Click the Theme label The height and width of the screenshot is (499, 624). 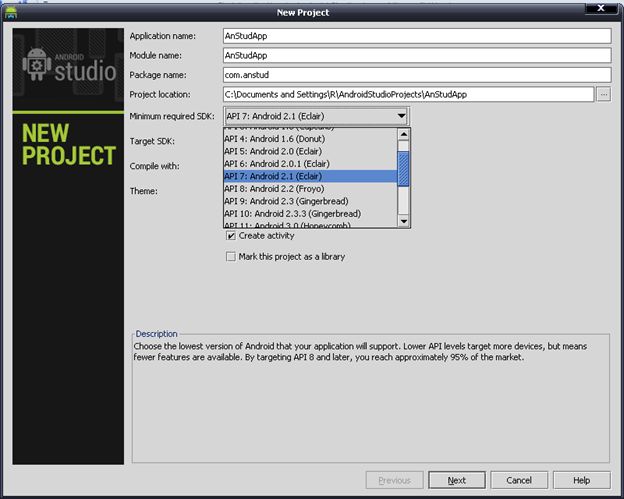(x=144, y=191)
